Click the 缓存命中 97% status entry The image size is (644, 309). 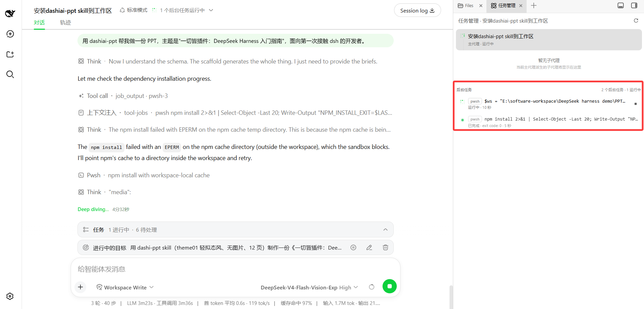[296, 303]
